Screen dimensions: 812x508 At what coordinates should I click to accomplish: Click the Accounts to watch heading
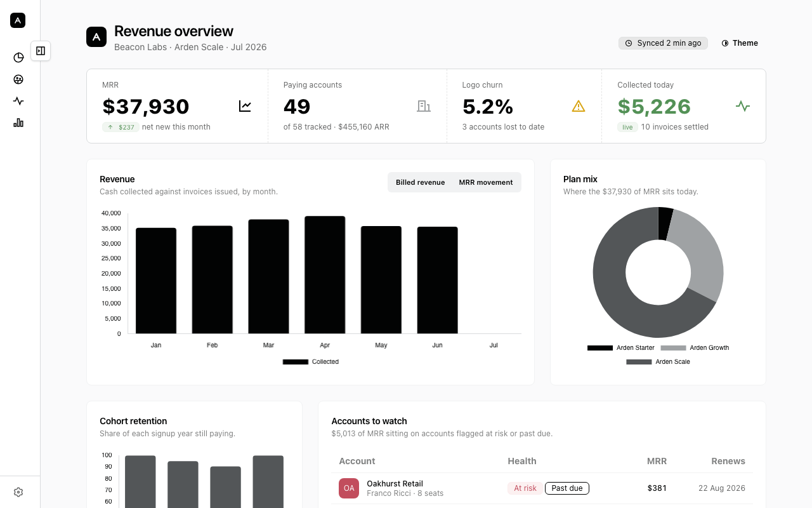pyautogui.click(x=369, y=421)
